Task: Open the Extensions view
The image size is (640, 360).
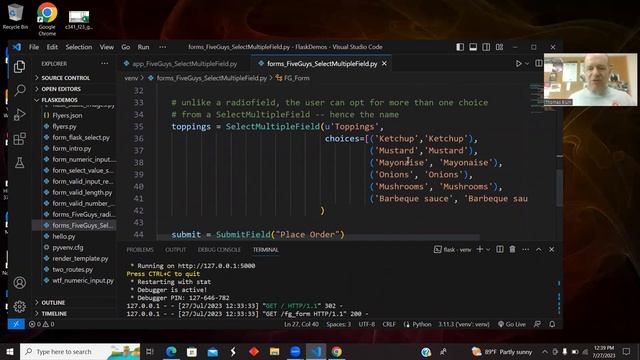Action: click(19, 139)
